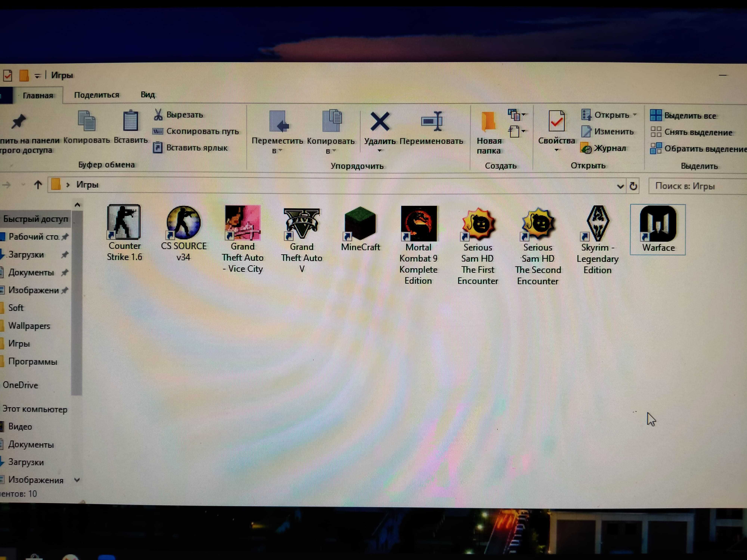Viewport: 747px width, 560px height.
Task: Click Выделить все in the ribbon
Action: click(x=683, y=115)
